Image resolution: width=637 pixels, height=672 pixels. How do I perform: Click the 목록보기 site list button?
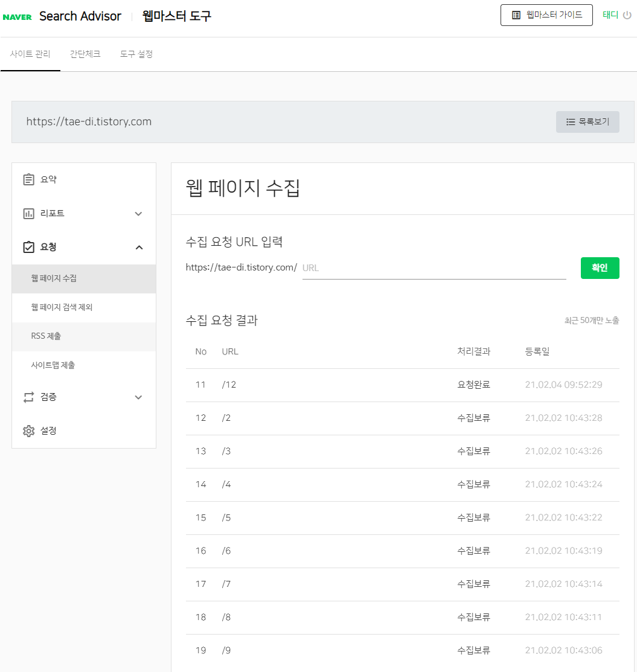[587, 122]
